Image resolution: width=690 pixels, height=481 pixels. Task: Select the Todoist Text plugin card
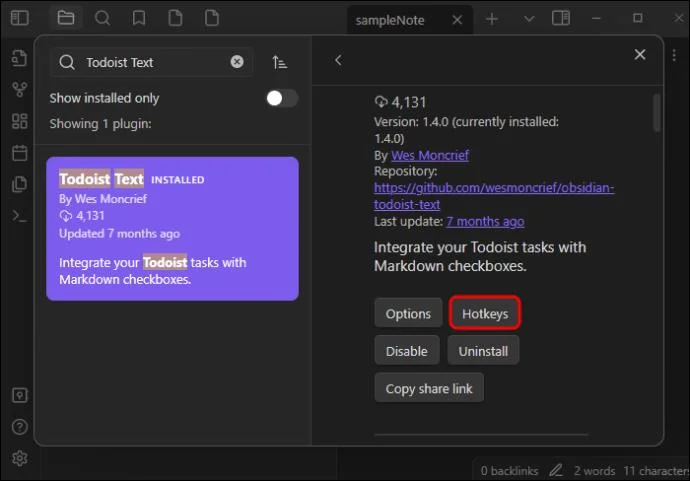(x=172, y=228)
